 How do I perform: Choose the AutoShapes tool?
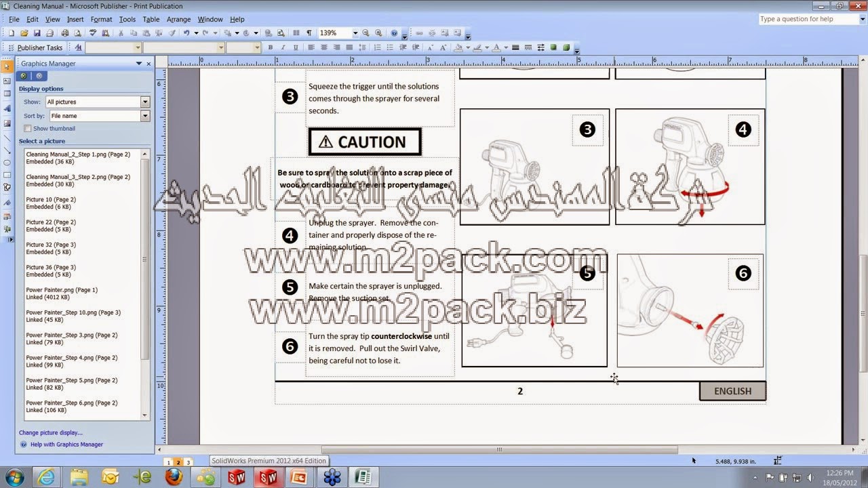pos(7,188)
